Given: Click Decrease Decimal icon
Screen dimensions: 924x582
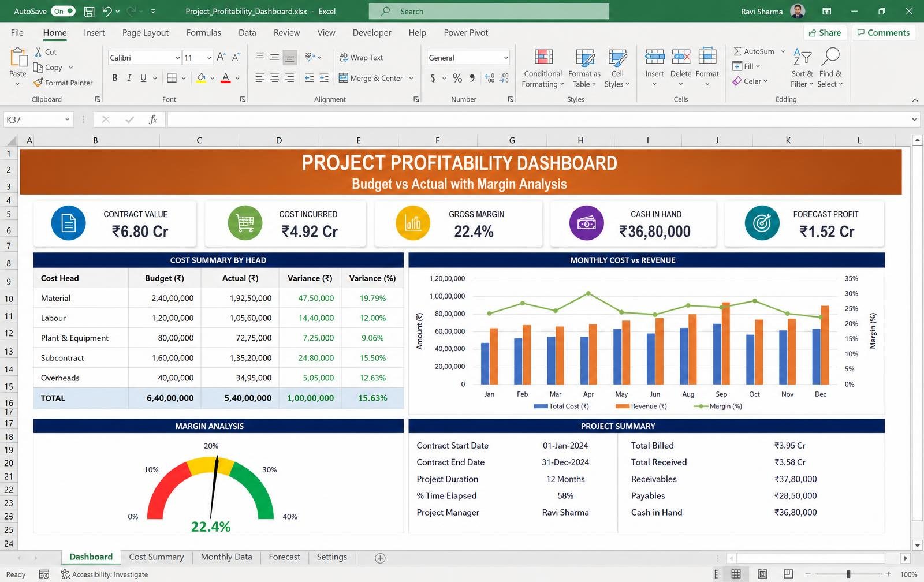Looking at the screenshot, I should click(504, 78).
